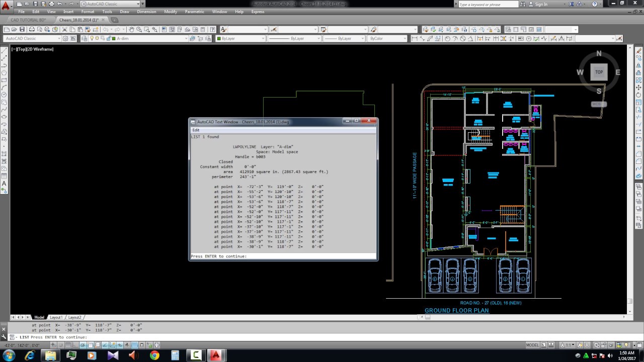Click the Workspace Settings gear icon
This screenshot has height=362, width=644.
click(x=65, y=38)
